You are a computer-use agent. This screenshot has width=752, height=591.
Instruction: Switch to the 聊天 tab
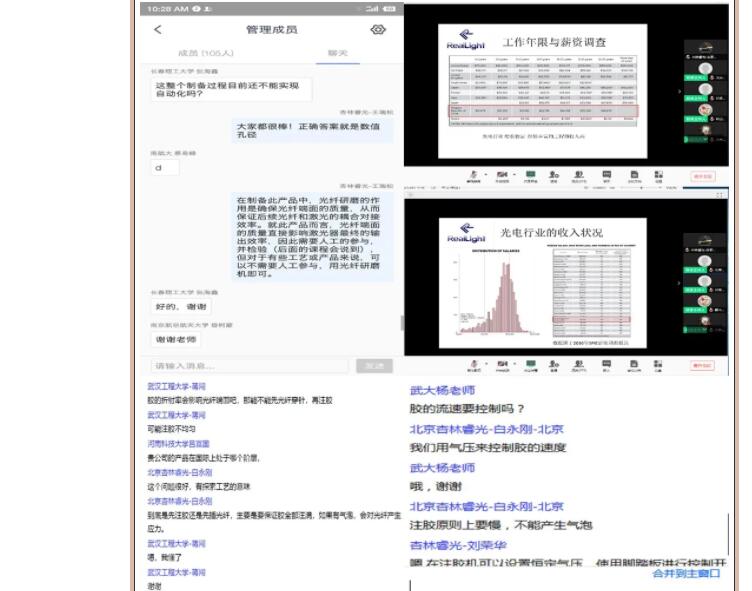point(338,53)
